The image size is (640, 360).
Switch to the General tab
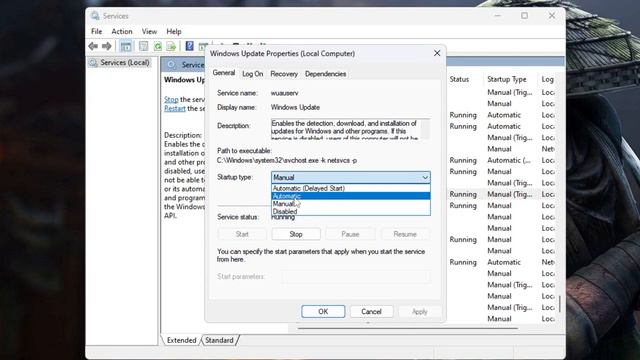224,73
